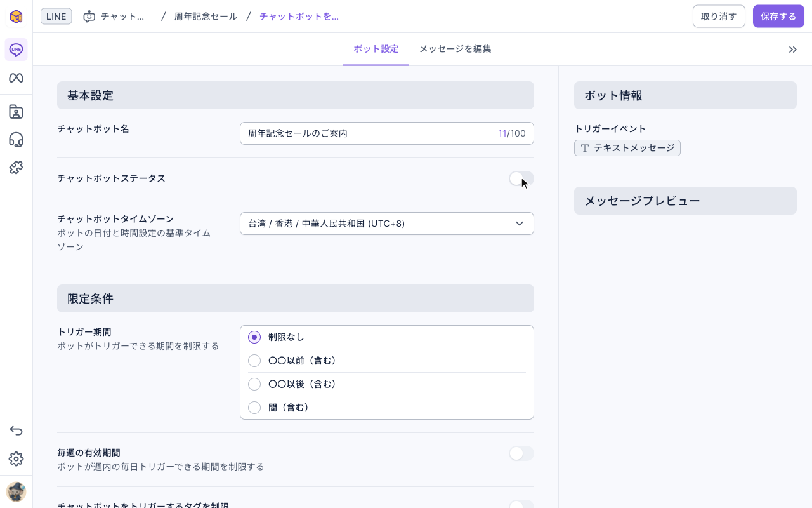812x508 pixels.
Task: Collapse the right panel with double chevron
Action: (x=793, y=50)
